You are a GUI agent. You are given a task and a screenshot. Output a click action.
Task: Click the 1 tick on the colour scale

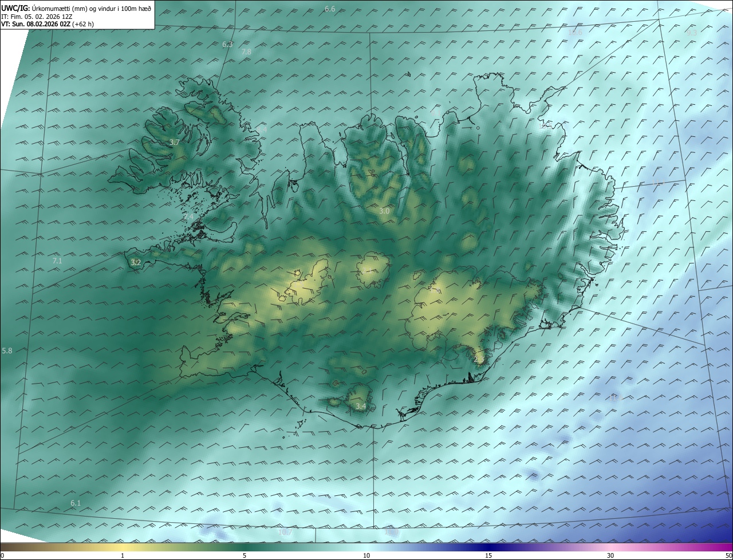[123, 555]
